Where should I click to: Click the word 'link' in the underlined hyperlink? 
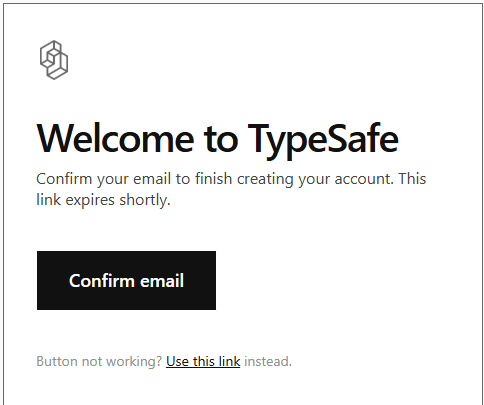[x=229, y=361]
